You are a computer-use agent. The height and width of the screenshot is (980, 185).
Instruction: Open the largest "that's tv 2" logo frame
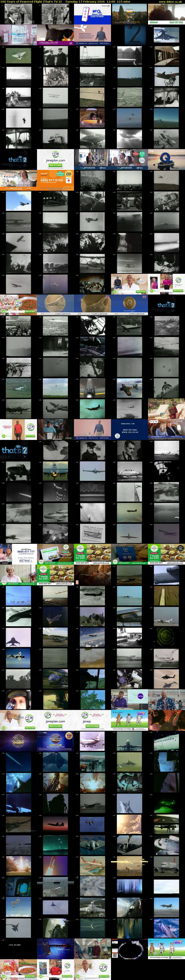pyautogui.click(x=18, y=450)
